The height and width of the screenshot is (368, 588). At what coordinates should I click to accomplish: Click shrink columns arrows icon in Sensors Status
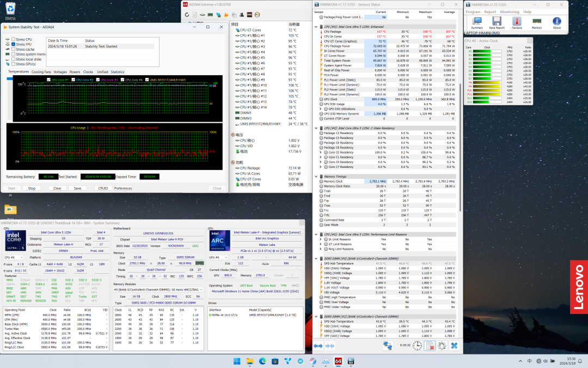point(329,346)
